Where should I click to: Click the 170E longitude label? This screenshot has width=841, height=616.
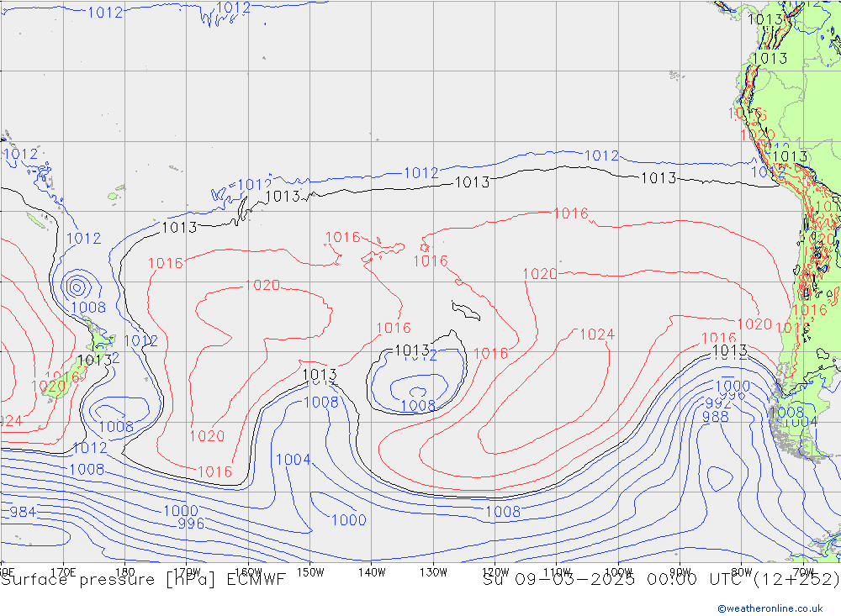63,572
